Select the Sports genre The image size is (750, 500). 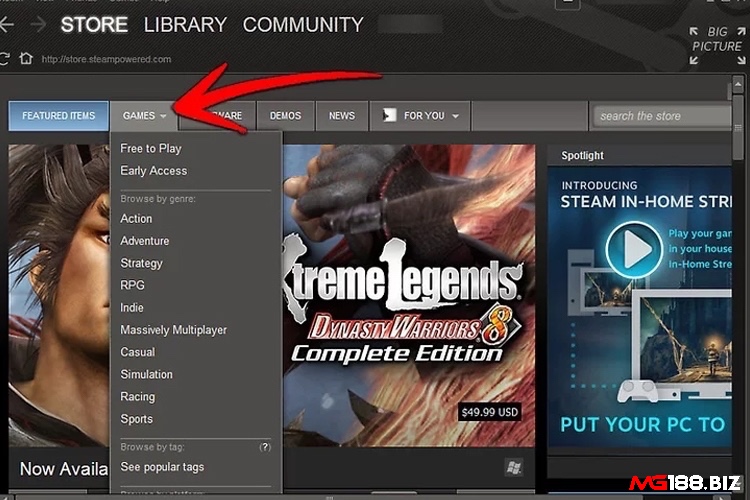click(137, 419)
